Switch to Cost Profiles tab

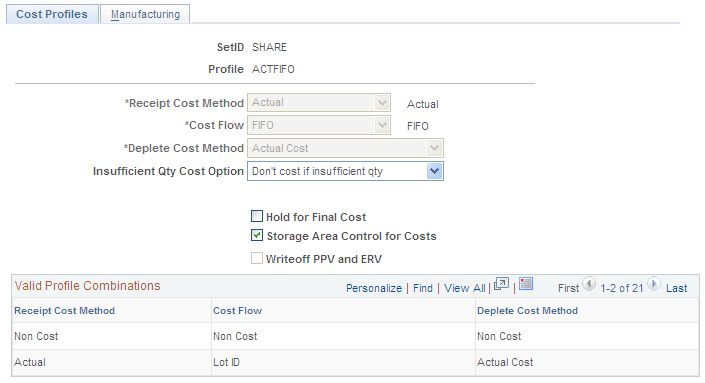(52, 14)
